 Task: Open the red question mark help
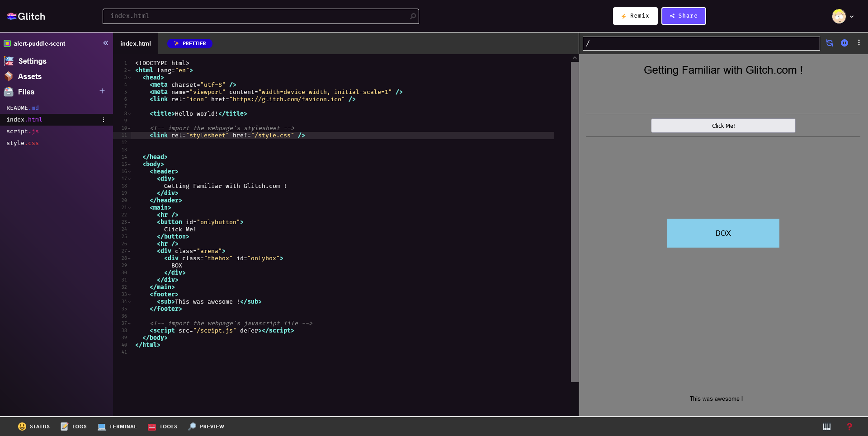tap(849, 427)
